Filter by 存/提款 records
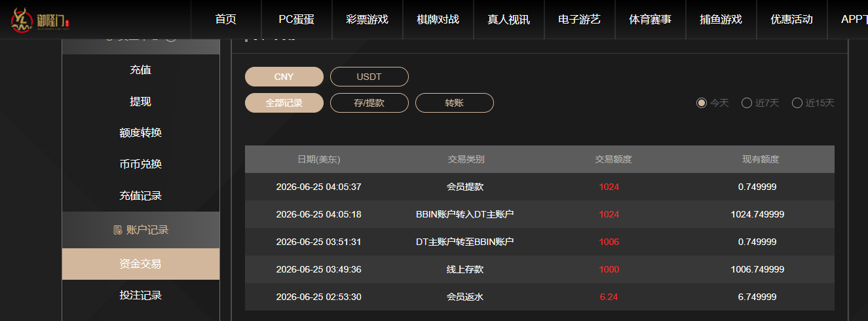Screen dimensions: 868x321 369,103
